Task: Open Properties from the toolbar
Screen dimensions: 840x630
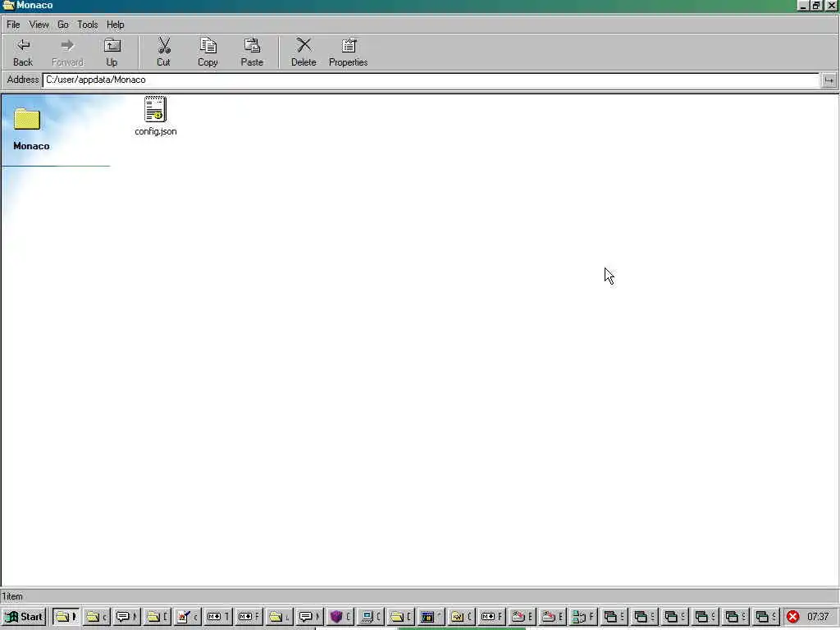Action: [348, 52]
